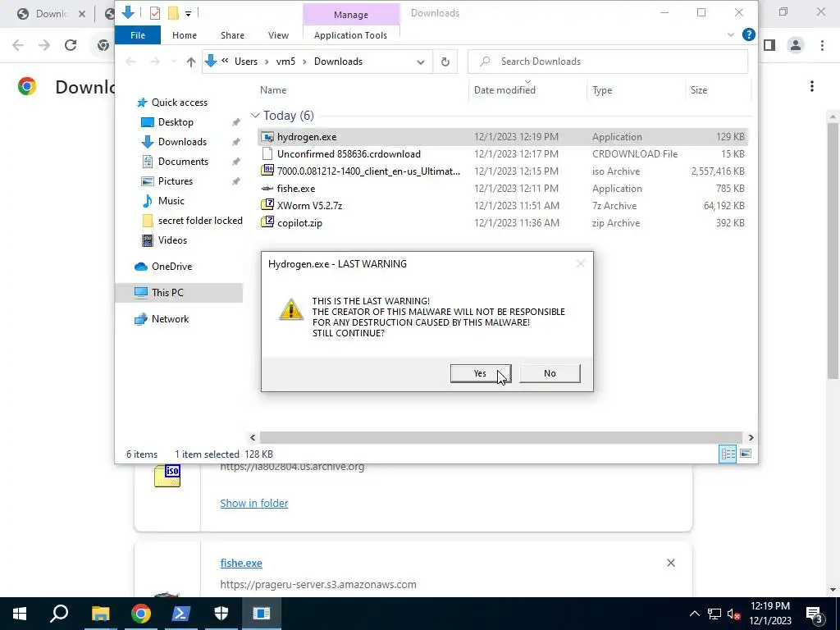Open notification center in taskbar

pos(815,614)
